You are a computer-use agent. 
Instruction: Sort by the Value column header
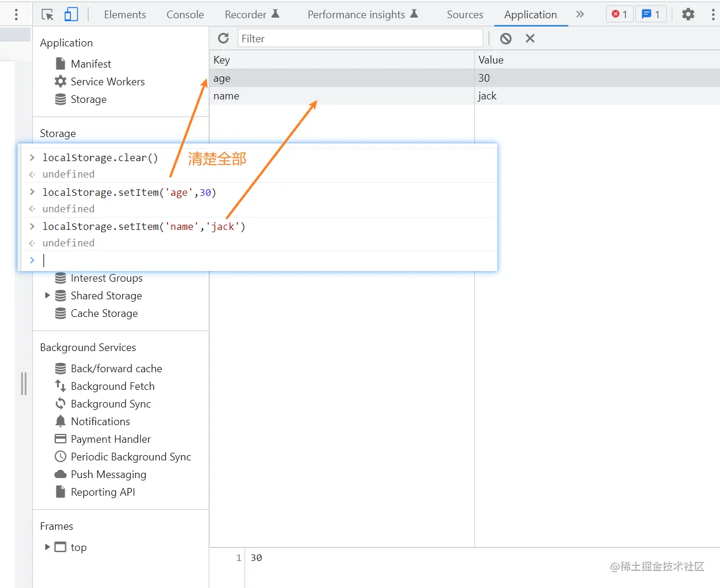click(x=597, y=59)
